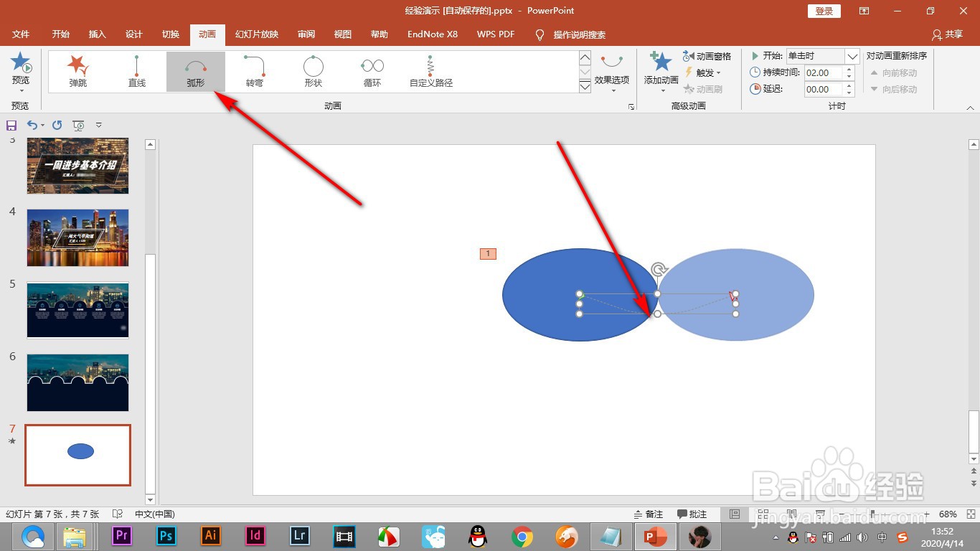Click the volume icon in system tray
This screenshot has height=551, width=980.
[862, 537]
